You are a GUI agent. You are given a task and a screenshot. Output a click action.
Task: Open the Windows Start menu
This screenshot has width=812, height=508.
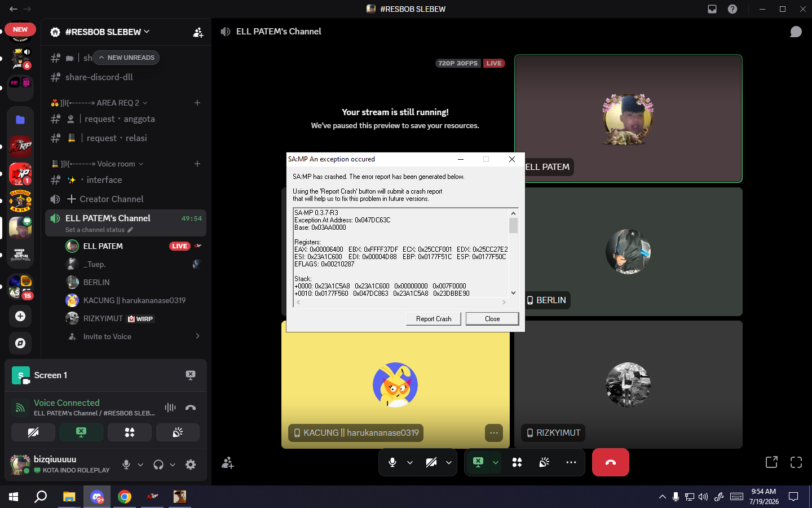click(14, 497)
